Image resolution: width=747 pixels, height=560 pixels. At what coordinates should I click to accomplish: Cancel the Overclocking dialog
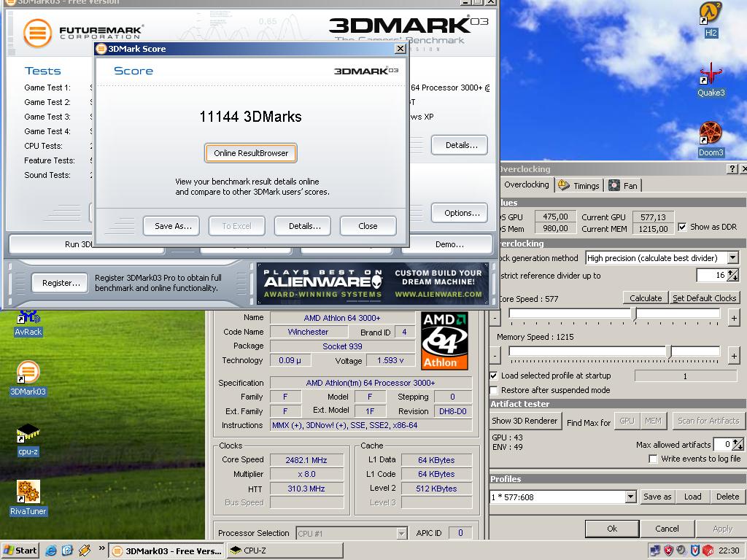point(667,529)
